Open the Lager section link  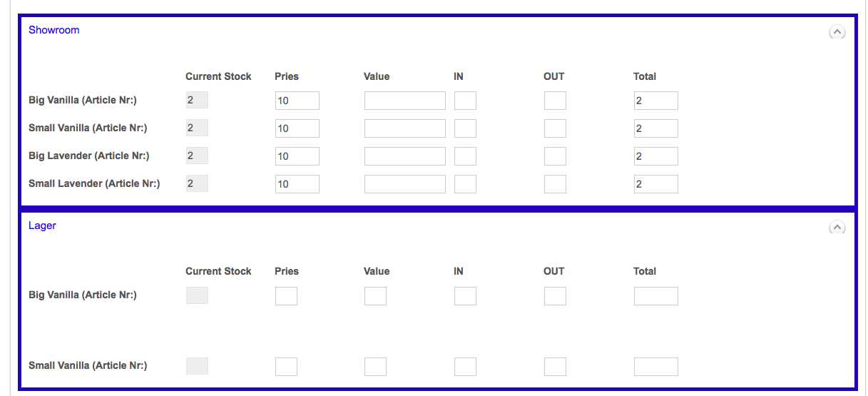point(42,225)
